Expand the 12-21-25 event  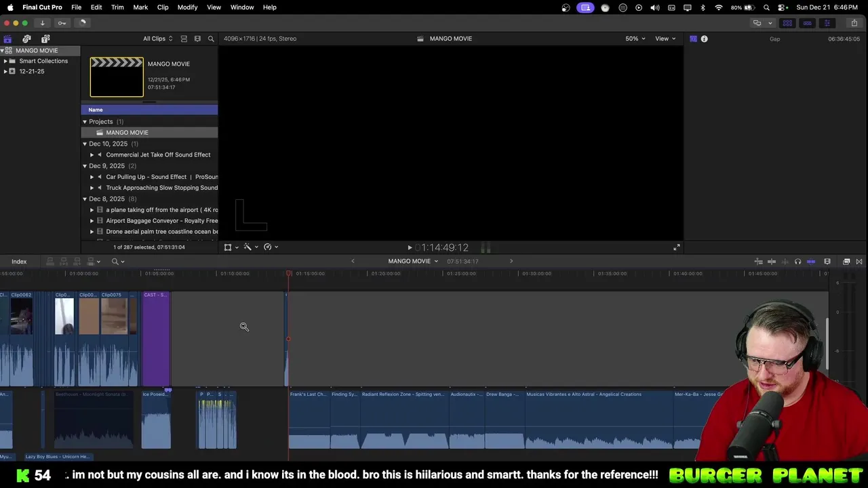5,71
